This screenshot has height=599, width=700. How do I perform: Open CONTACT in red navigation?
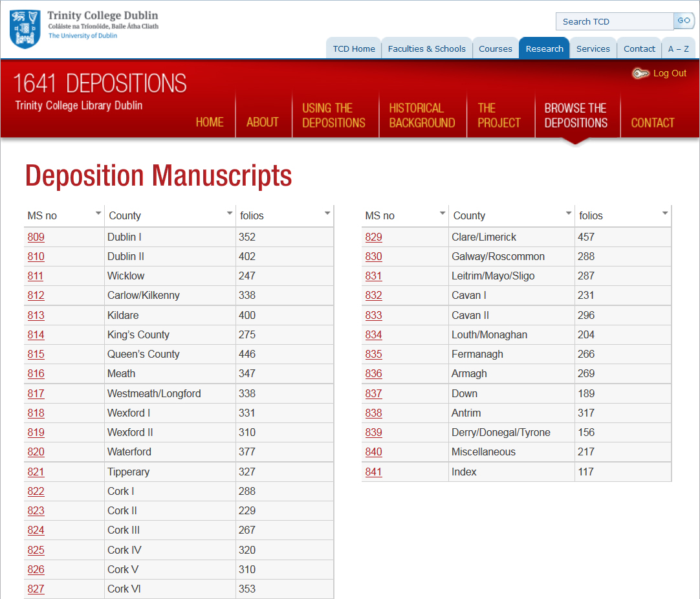tap(653, 122)
